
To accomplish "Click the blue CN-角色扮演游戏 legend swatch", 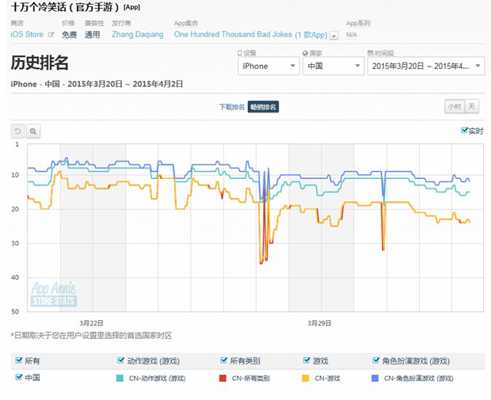I will pyautogui.click(x=375, y=378).
